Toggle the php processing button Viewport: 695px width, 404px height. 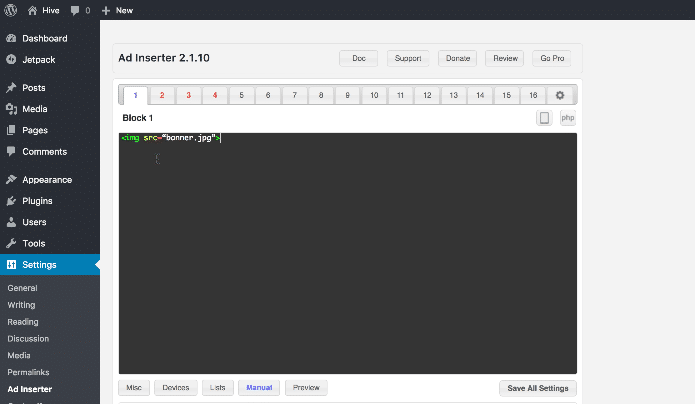pos(568,118)
